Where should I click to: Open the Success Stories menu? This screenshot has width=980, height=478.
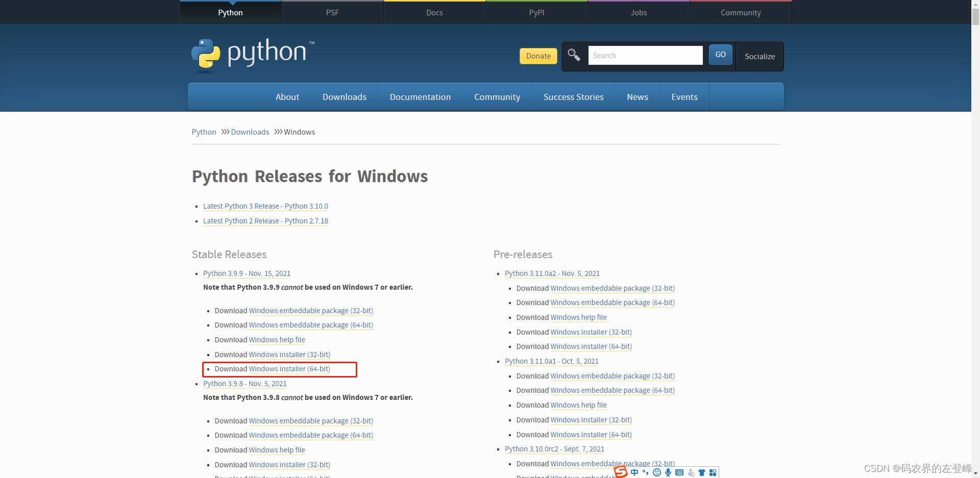574,97
